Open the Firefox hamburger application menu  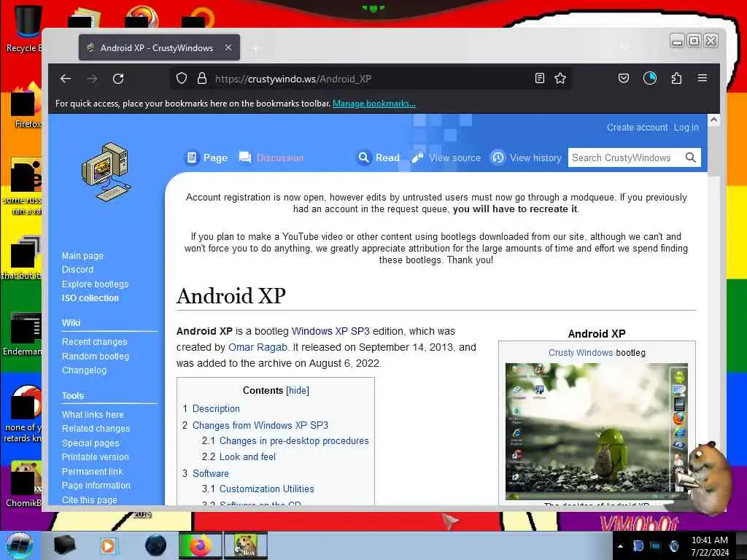(x=703, y=77)
